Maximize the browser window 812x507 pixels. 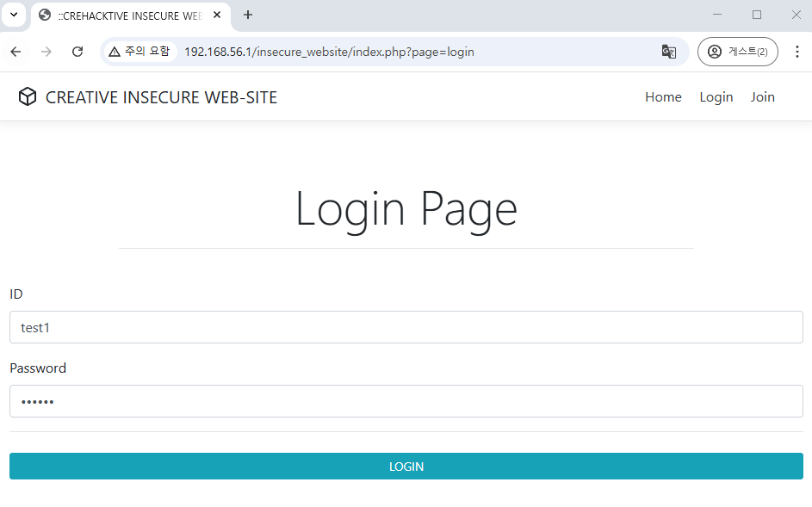(757, 15)
